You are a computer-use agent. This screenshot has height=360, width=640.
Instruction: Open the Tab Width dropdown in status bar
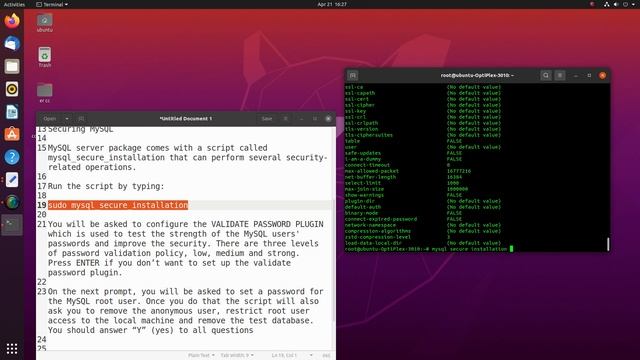[x=237, y=355]
